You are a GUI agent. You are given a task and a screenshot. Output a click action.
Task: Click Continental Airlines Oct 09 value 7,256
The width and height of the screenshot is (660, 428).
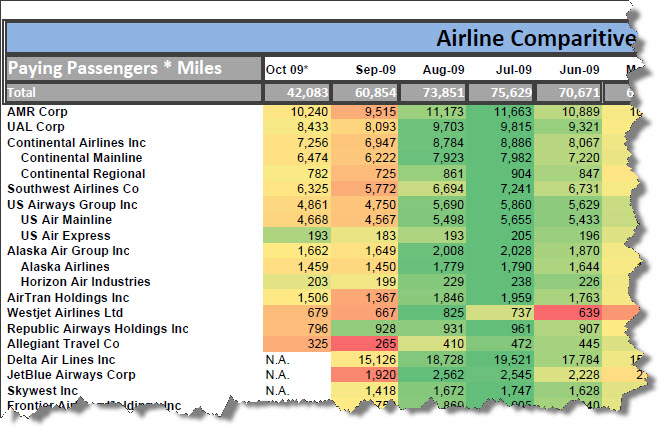[x=297, y=143]
